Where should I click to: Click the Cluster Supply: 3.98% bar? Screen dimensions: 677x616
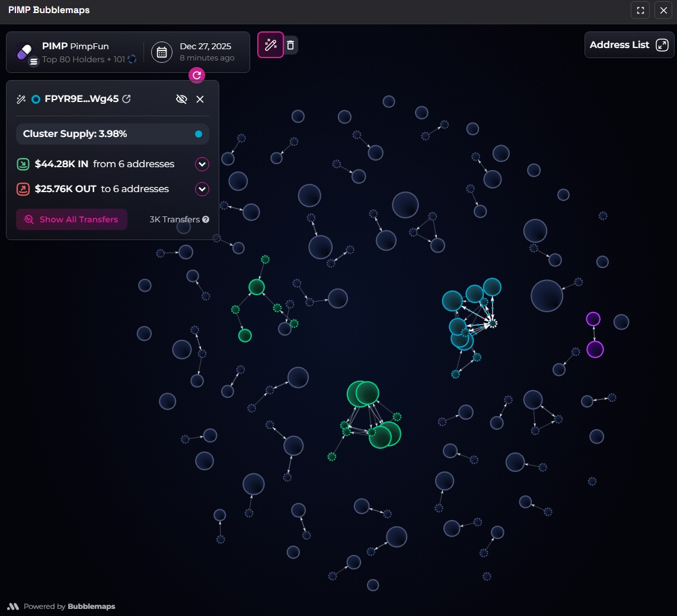112,134
